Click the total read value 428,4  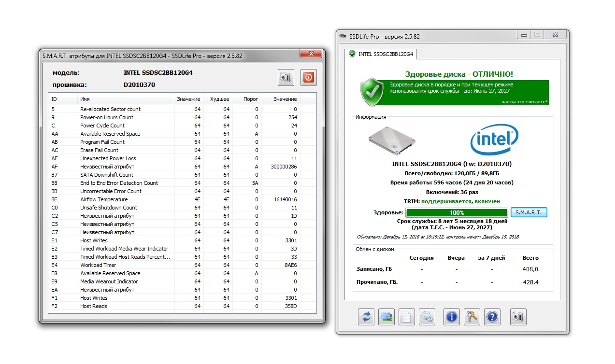coord(530,282)
